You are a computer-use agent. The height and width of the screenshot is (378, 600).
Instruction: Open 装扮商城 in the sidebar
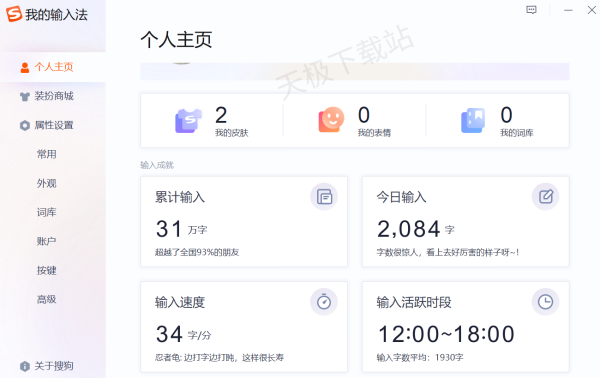pos(53,96)
